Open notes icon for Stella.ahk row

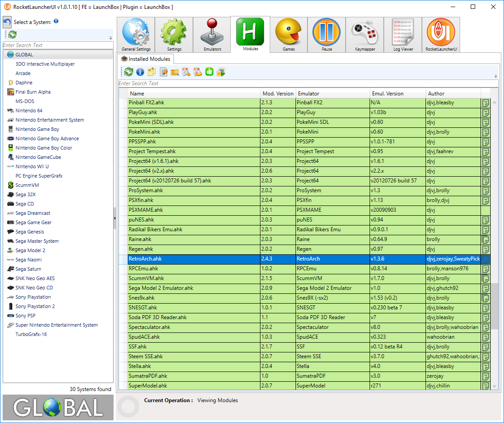click(x=485, y=366)
